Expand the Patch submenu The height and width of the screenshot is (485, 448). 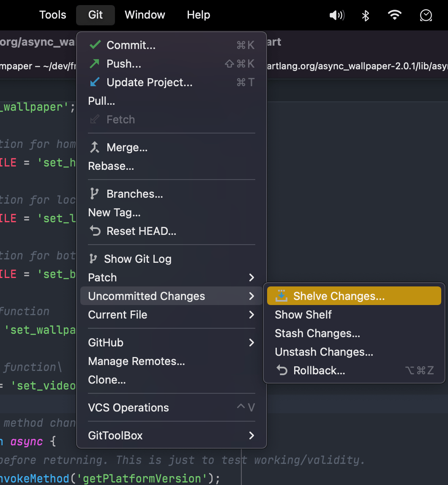point(251,278)
